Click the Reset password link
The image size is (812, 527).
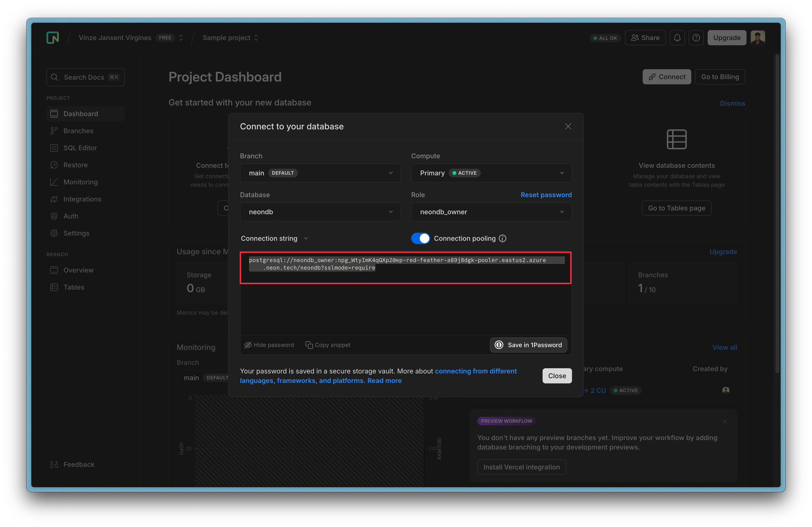click(546, 195)
